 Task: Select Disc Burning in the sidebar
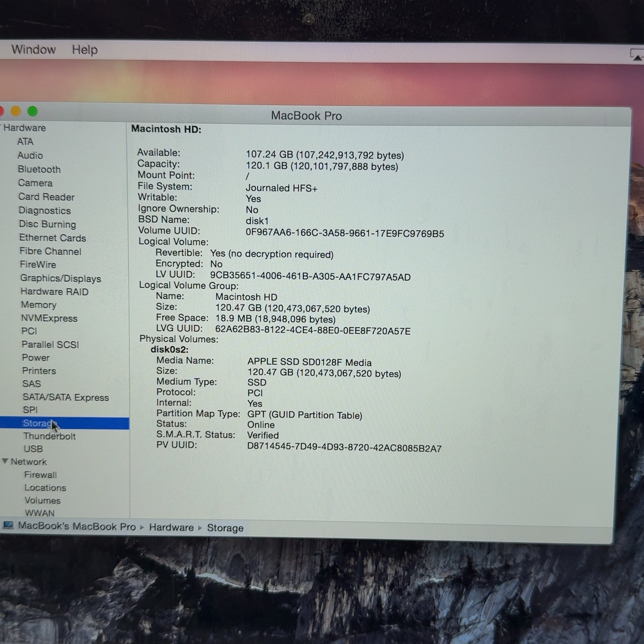point(47,224)
